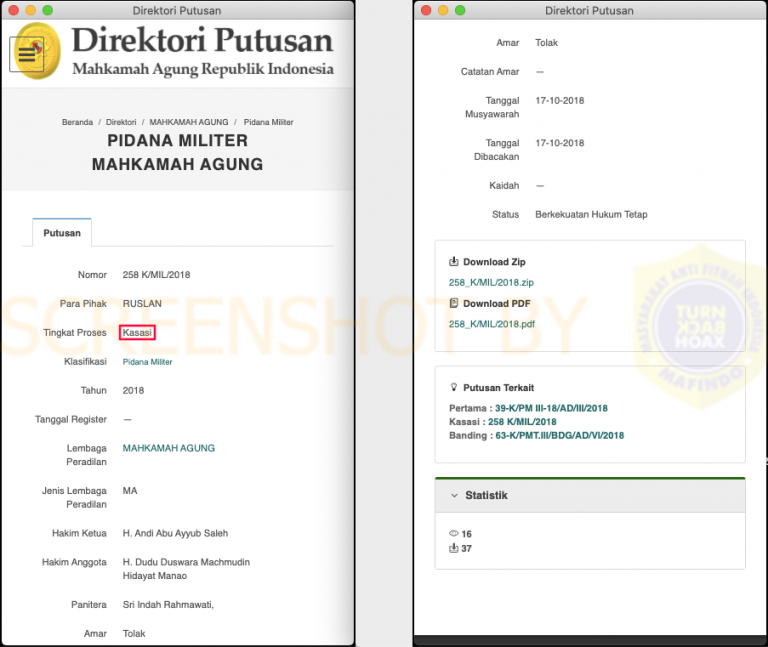Viewport: 768px width, 647px height.
Task: Download 258_K/MIL/2018.zip file
Action: (x=491, y=283)
